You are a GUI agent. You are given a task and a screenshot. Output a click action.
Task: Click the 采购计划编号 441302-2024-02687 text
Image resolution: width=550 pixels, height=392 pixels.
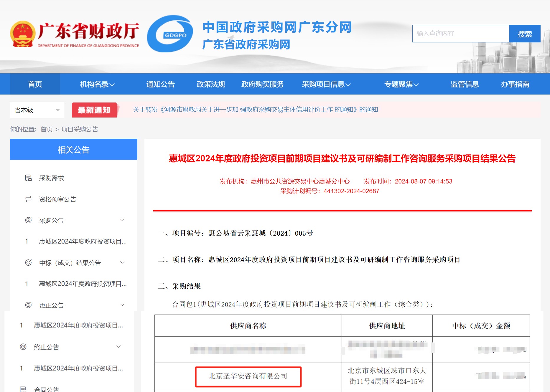(x=330, y=191)
